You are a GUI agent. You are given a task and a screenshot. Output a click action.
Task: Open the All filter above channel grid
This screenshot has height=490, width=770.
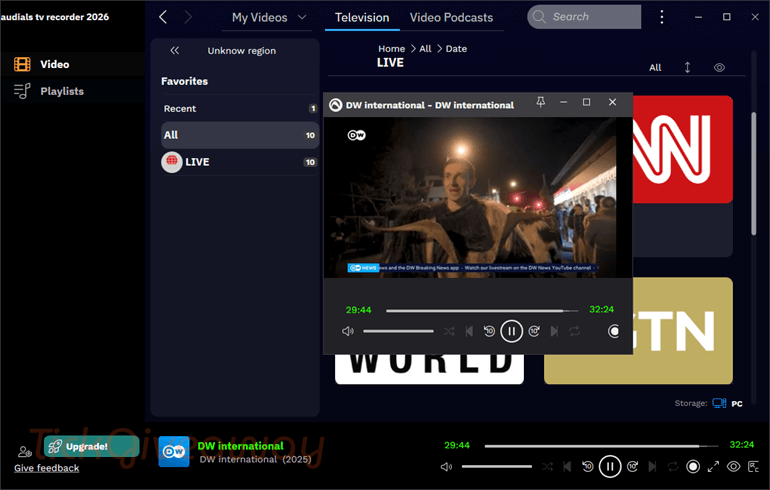click(655, 68)
